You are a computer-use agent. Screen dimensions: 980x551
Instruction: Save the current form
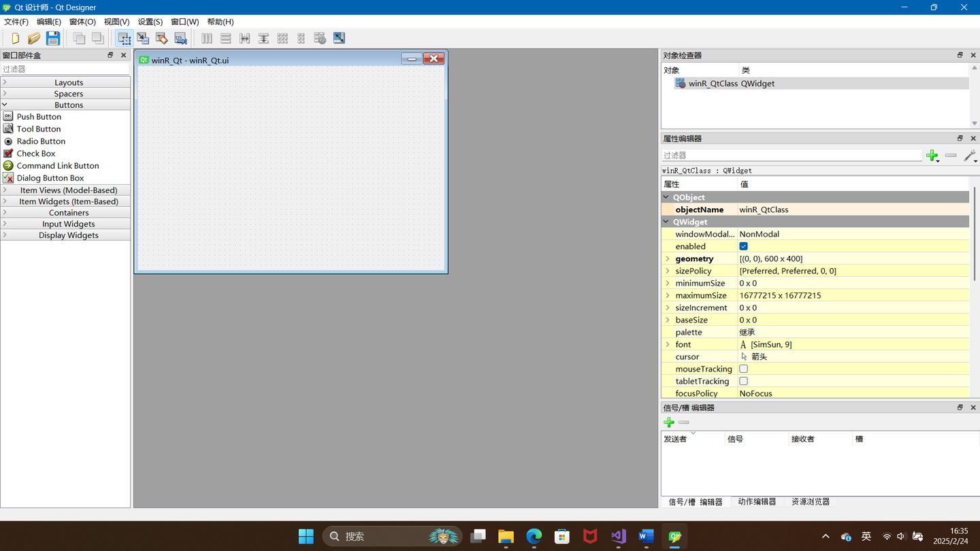click(x=52, y=38)
